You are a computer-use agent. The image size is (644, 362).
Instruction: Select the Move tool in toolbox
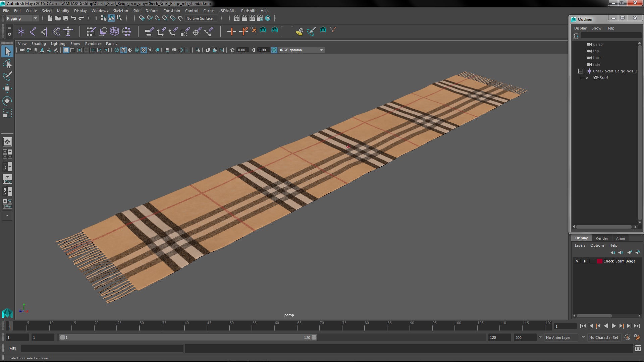point(7,88)
